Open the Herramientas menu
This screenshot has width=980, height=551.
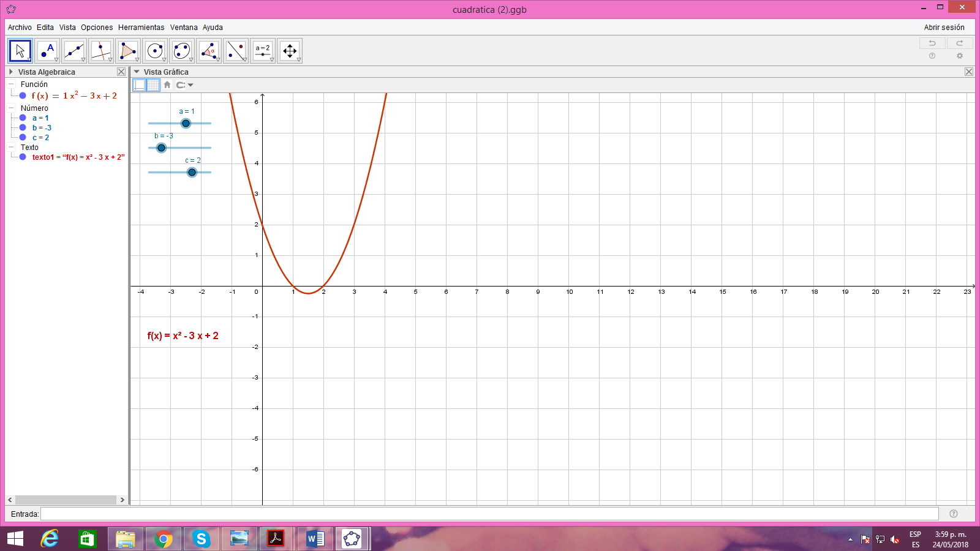point(141,27)
